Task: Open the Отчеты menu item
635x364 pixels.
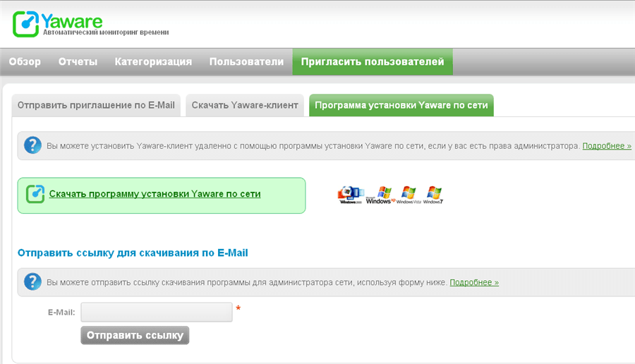Action: (x=78, y=61)
